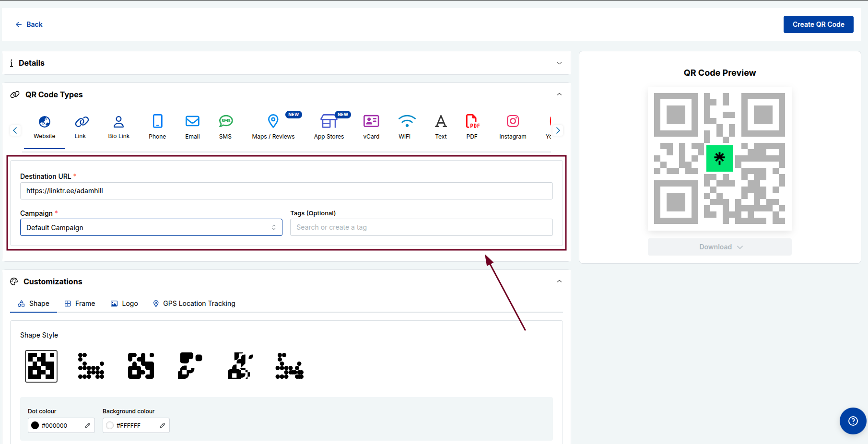Choose the Email QR code type
This screenshot has height=444, width=868.
pos(192,127)
